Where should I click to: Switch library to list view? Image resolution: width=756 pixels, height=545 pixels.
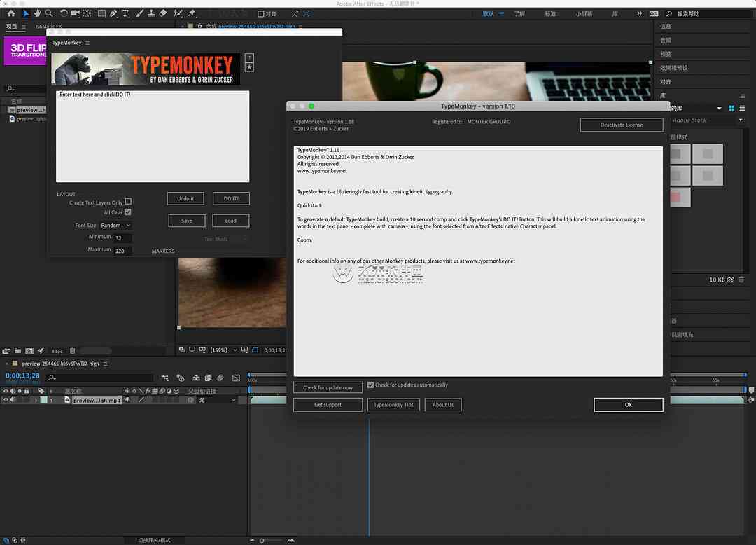(x=742, y=108)
